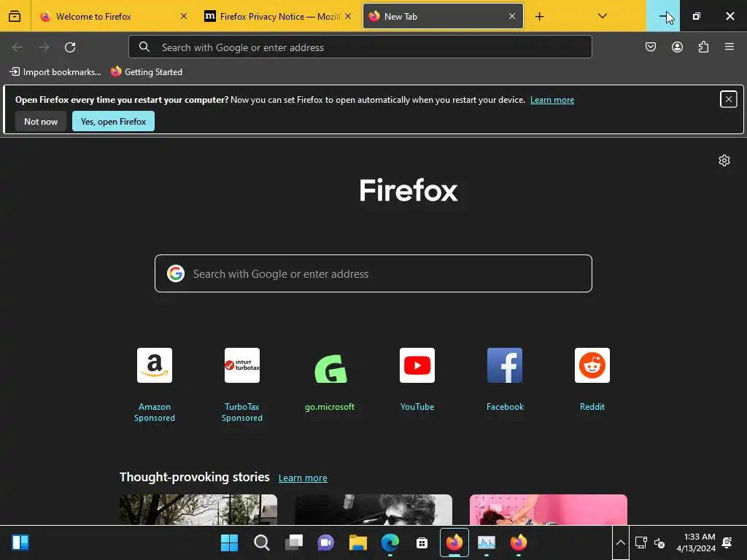Open the first story thumbnail with trees

[x=198, y=510]
